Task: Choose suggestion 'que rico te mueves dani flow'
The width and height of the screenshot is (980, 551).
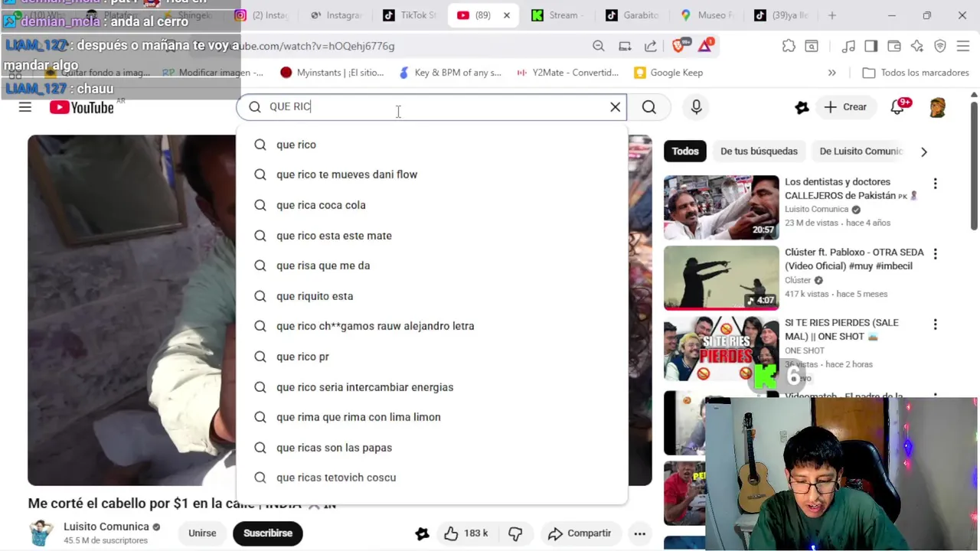Action: 433,174
